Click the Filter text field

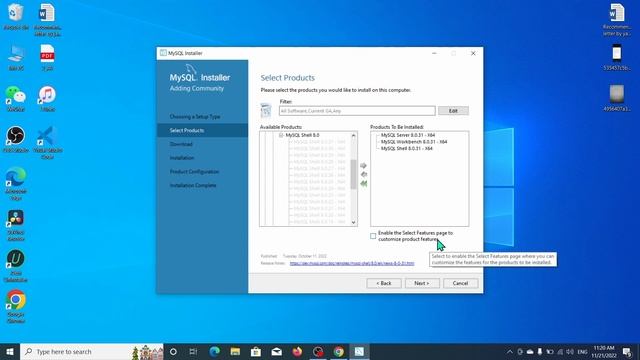357,111
